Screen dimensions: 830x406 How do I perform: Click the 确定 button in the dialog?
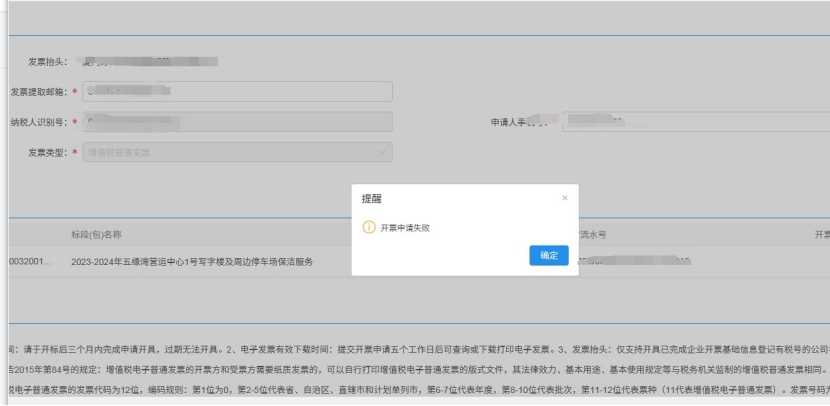coord(549,256)
